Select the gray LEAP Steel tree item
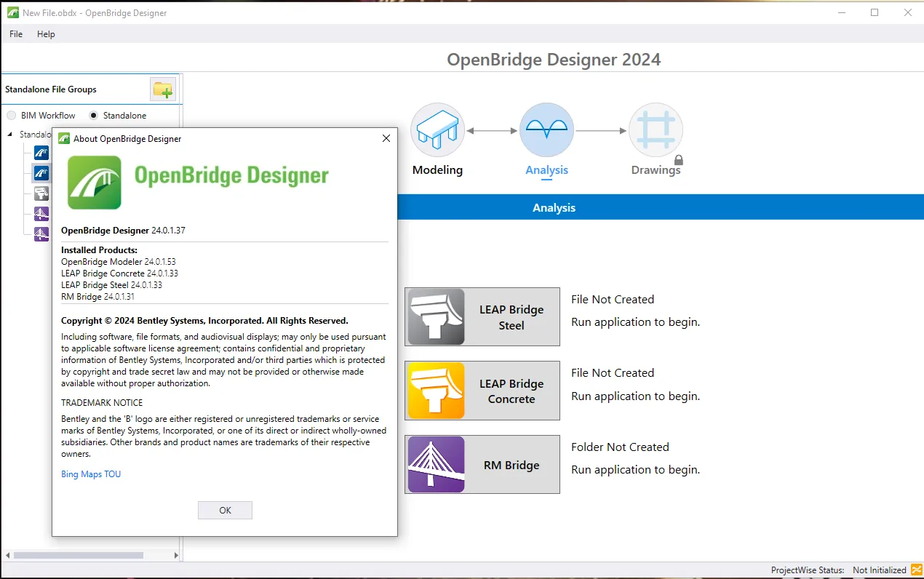This screenshot has width=924, height=579. point(41,193)
